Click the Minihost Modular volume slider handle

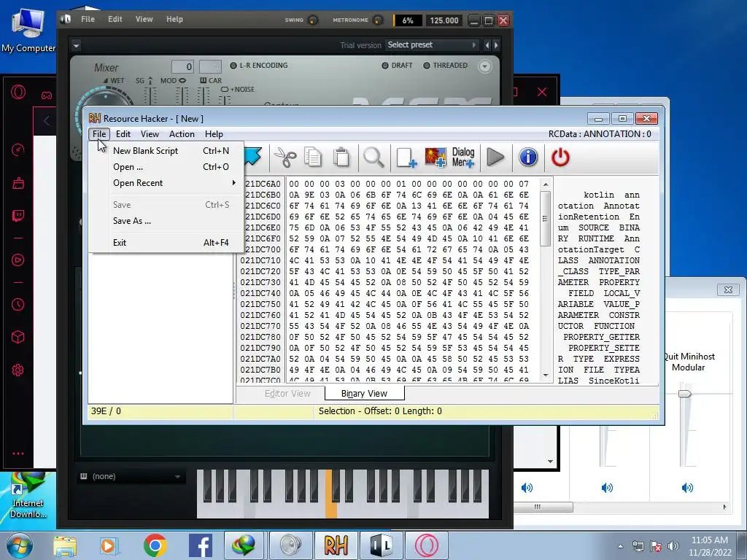click(x=684, y=393)
